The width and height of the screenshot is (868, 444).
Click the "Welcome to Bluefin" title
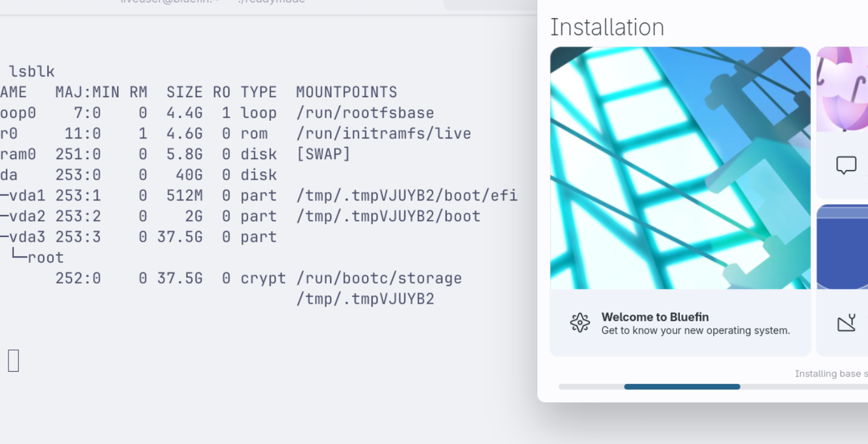coord(655,317)
